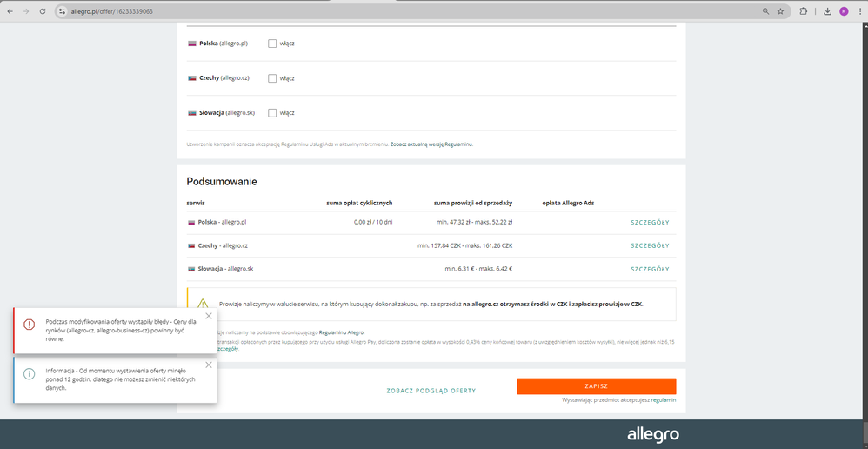Click the red exclamation error icon

click(29, 325)
